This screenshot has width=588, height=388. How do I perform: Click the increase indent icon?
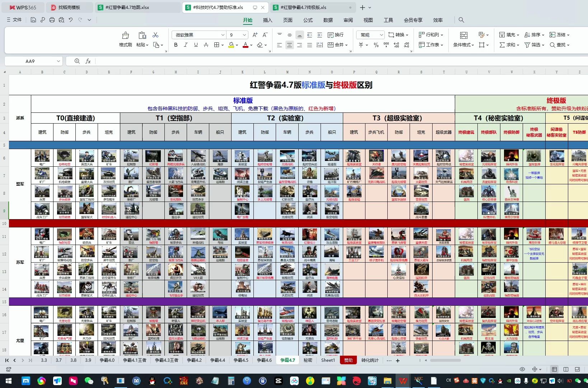[320, 35]
